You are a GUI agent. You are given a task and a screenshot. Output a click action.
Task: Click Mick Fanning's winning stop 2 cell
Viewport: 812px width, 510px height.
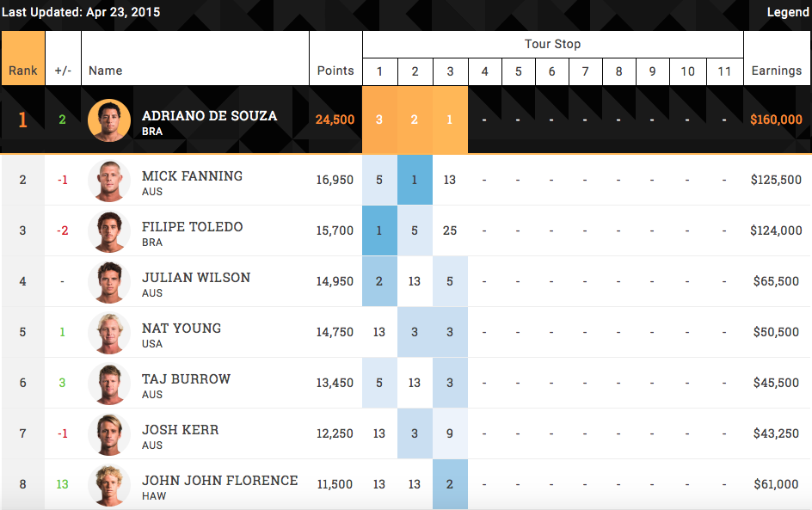click(415, 181)
